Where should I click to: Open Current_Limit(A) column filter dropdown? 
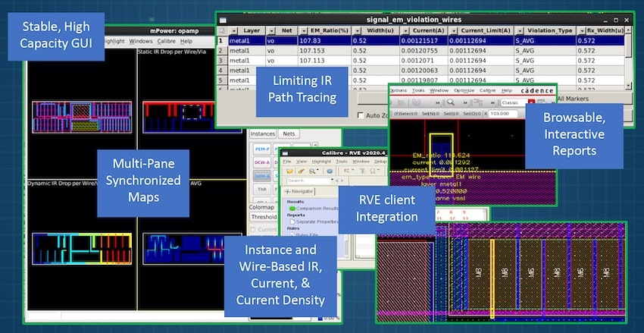point(454,31)
